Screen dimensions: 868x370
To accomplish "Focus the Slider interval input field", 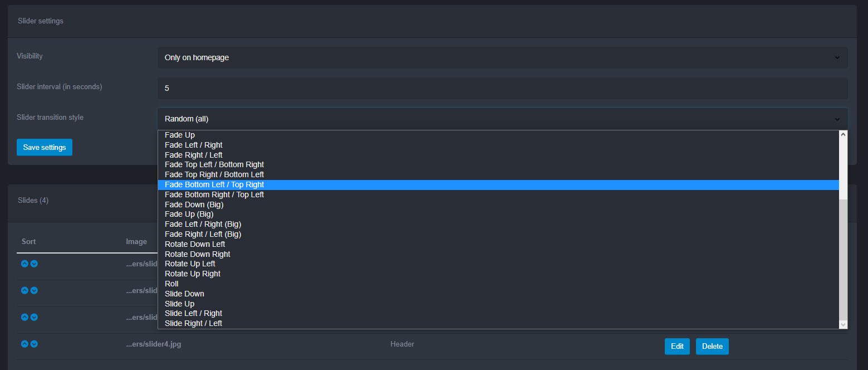I will tap(502, 88).
